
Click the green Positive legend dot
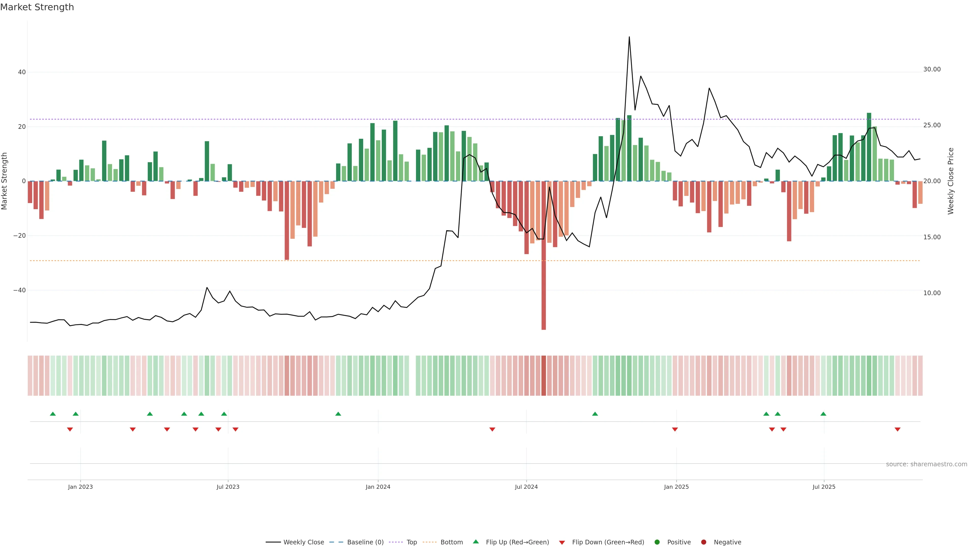pos(657,542)
